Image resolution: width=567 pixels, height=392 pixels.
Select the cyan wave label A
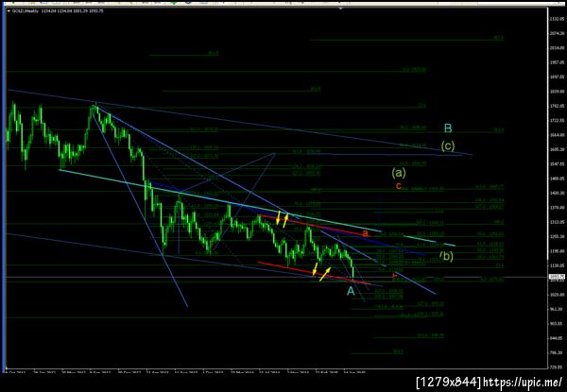click(x=351, y=291)
